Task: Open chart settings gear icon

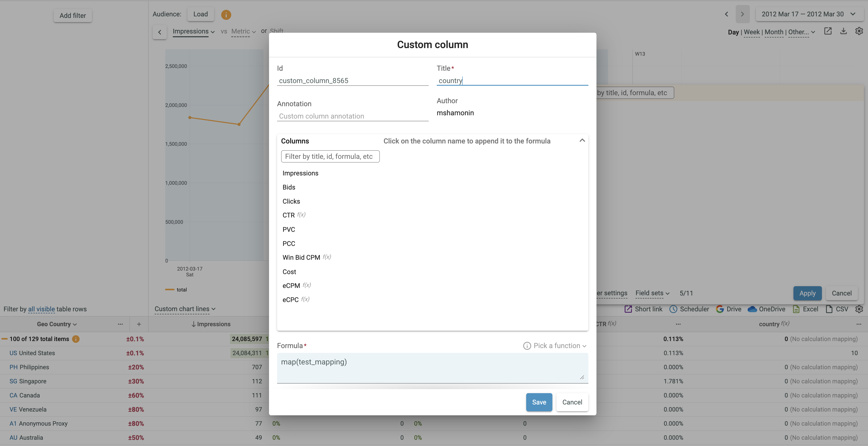Action: 859,31
